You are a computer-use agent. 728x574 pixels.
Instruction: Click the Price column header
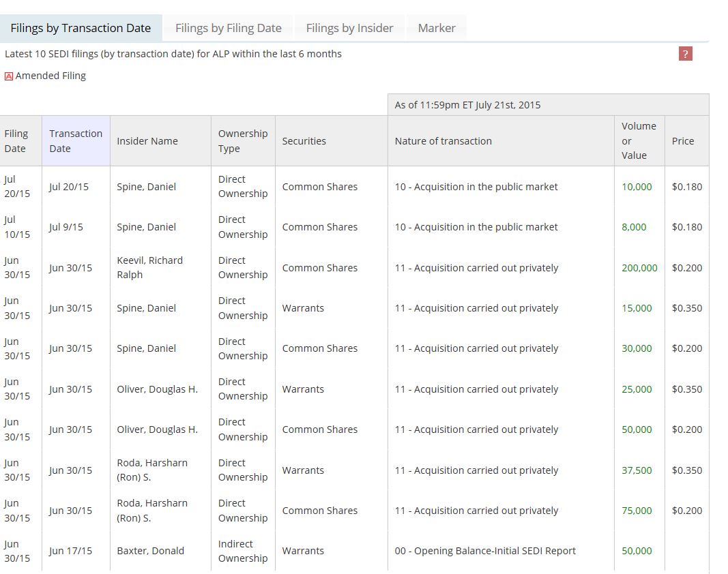tap(682, 141)
